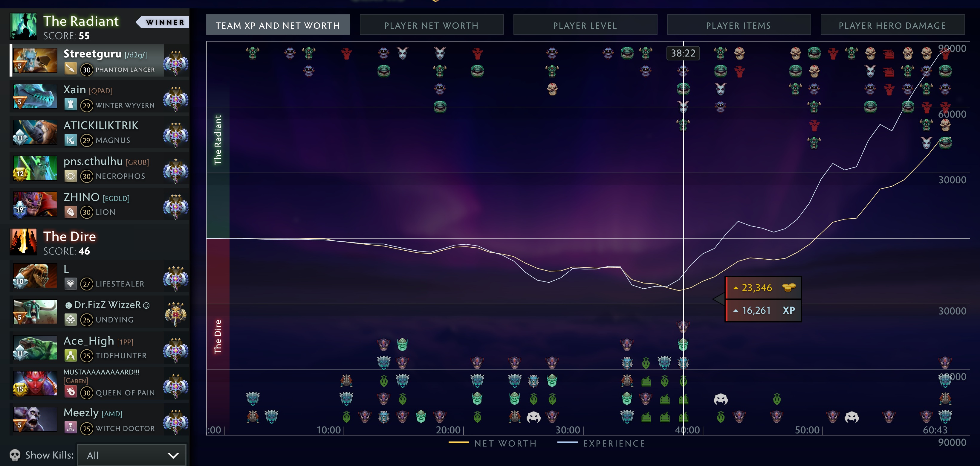This screenshot has height=466, width=980.
Task: Click Phantom Lancer hero portrait
Action: [35, 60]
